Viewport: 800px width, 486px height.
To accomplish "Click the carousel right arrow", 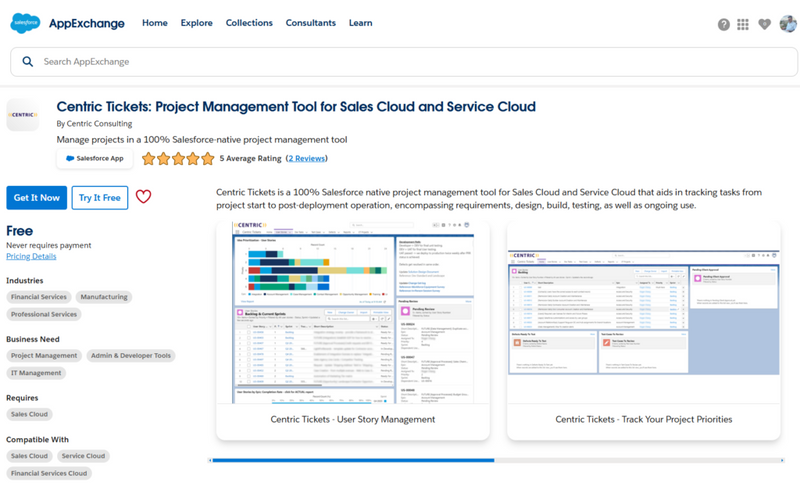I will coord(782,461).
